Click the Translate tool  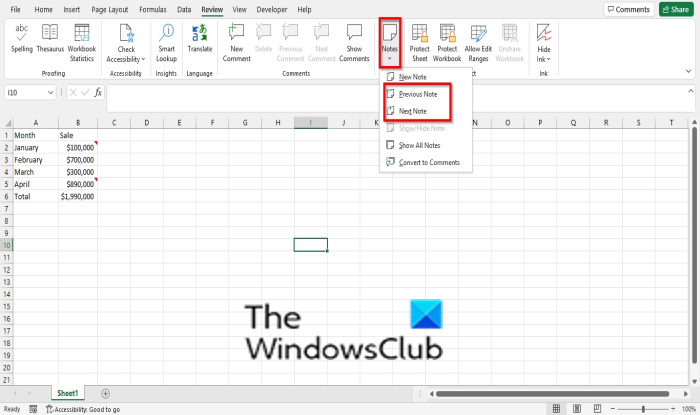[200, 39]
